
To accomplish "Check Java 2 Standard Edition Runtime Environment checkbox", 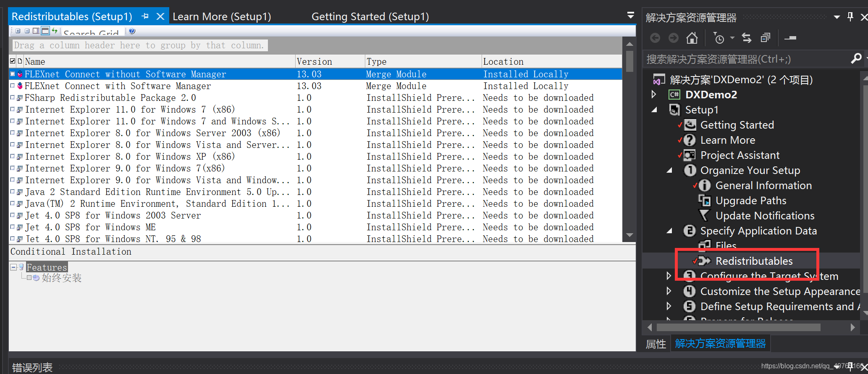I will pos(13,192).
